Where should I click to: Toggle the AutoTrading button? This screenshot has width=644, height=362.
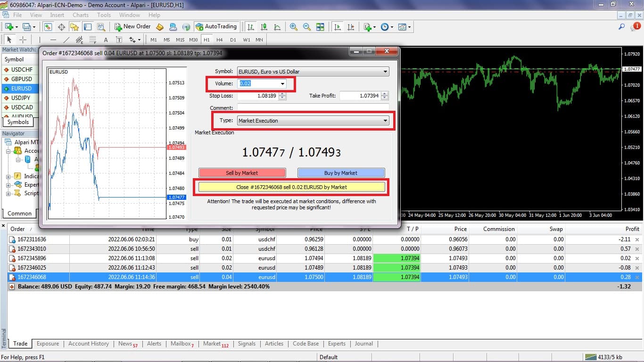[216, 27]
